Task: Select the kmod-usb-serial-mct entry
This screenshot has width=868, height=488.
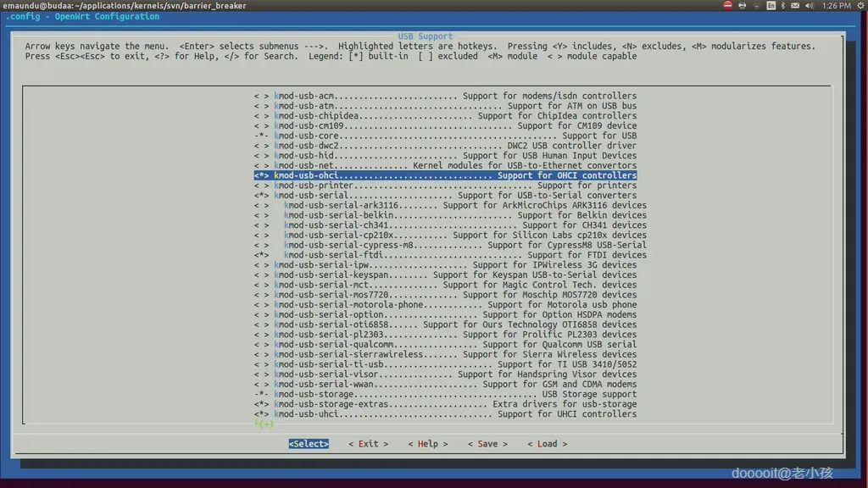Action: (445, 286)
